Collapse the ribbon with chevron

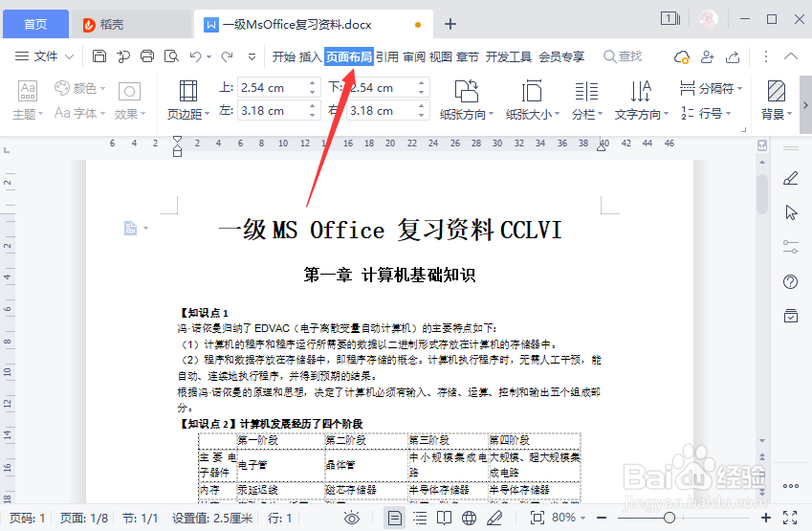(791, 55)
